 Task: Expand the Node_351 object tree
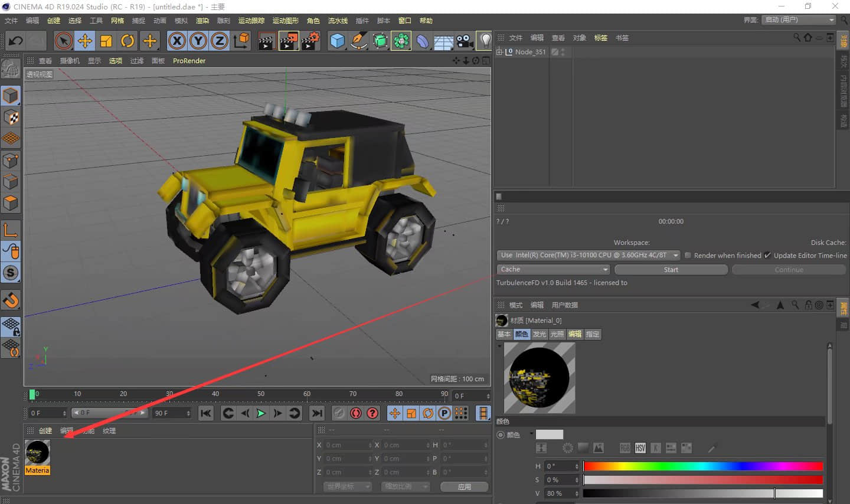(499, 52)
